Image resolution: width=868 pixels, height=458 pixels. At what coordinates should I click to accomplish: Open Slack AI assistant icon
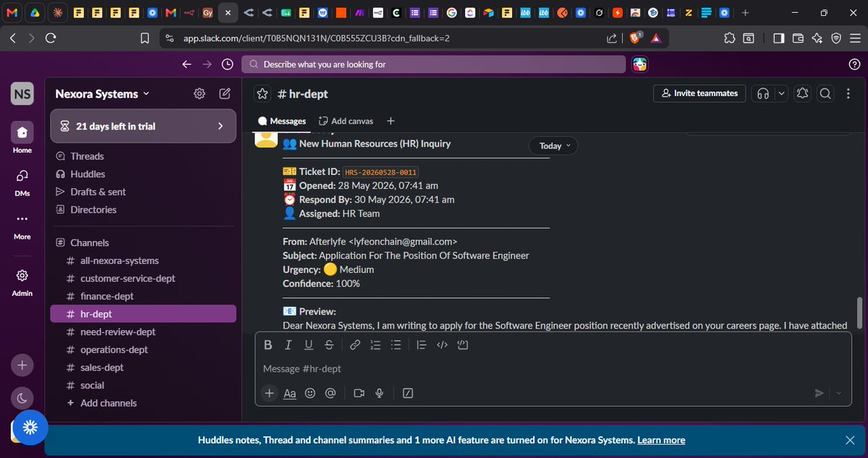(x=640, y=64)
